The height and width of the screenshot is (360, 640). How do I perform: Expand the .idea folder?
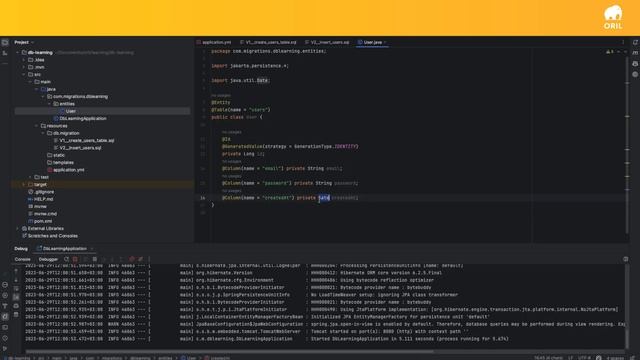24,60
